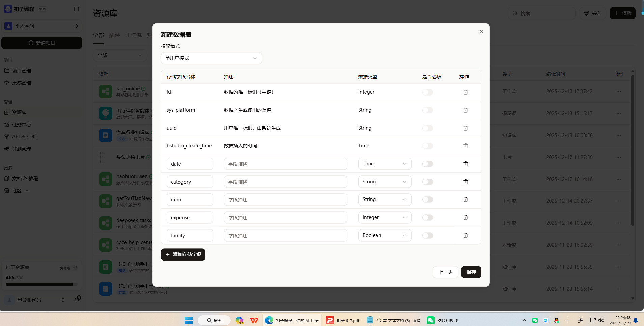Open Integer type dropdown for expense field

(385, 217)
